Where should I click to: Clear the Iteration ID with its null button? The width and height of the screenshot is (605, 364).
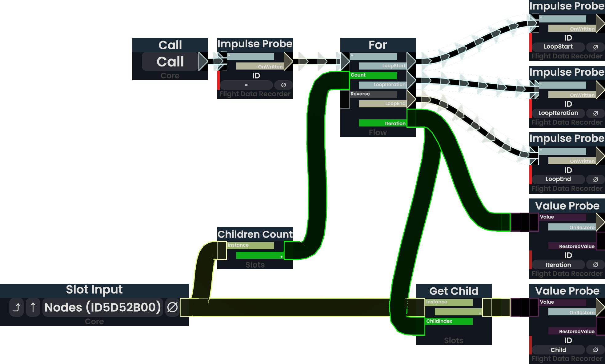595,265
